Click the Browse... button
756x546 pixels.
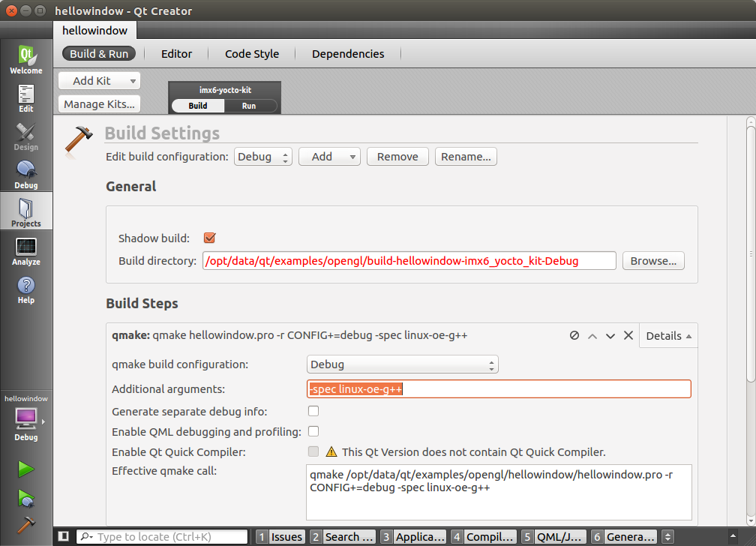coord(652,261)
